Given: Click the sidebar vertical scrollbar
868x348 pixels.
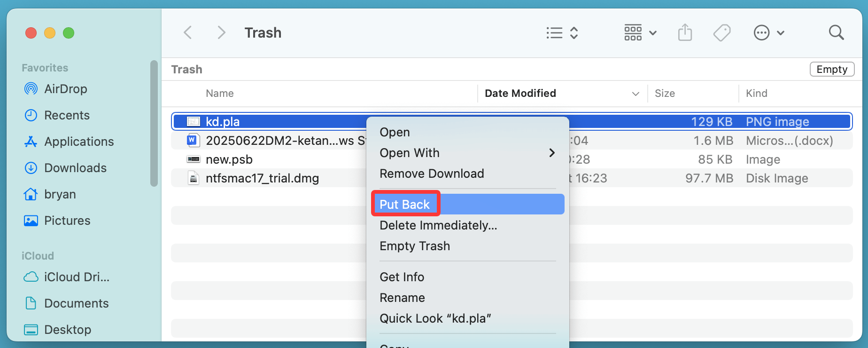Looking at the screenshot, I should click(x=154, y=123).
